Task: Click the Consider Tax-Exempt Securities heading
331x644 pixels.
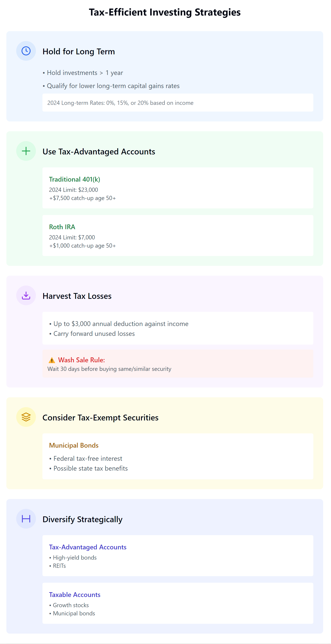Action: (100, 418)
